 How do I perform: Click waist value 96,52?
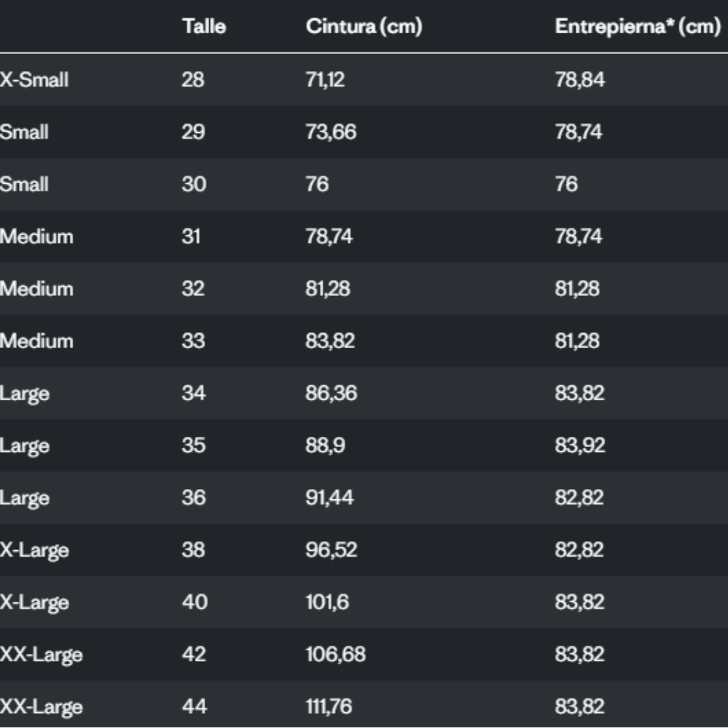point(331,549)
